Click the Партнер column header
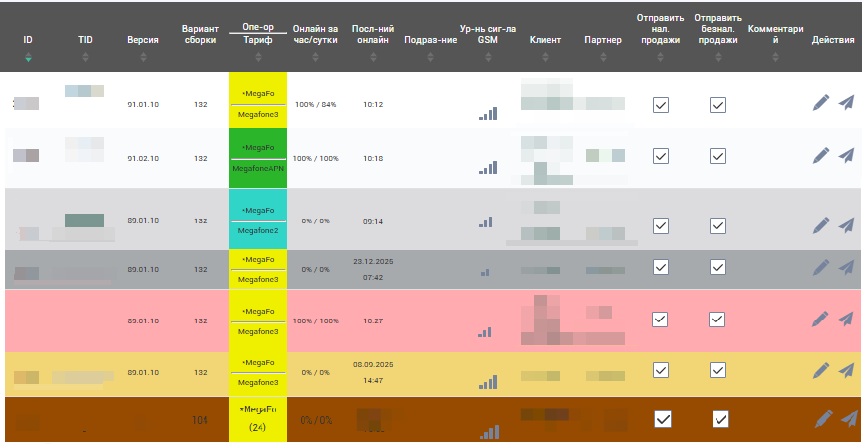This screenshot has width=867, height=444. (x=603, y=41)
